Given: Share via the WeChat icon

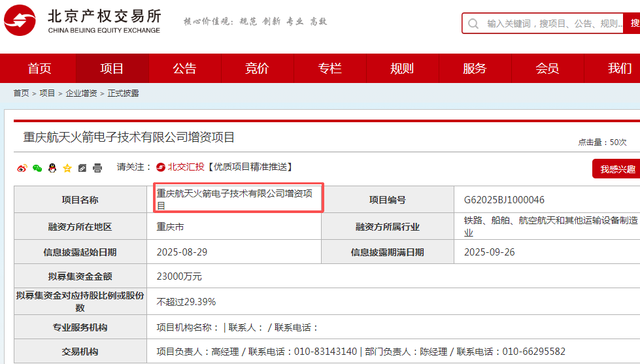Looking at the screenshot, I should (x=37, y=168).
